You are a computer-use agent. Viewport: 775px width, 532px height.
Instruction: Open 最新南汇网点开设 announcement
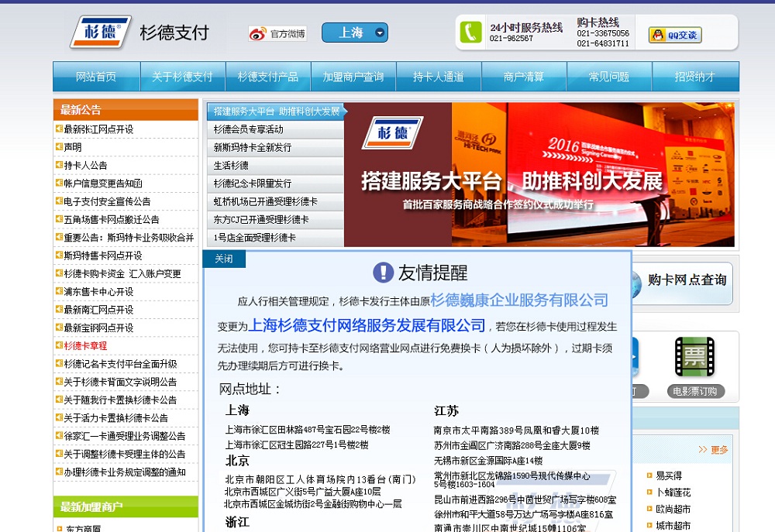[98, 310]
